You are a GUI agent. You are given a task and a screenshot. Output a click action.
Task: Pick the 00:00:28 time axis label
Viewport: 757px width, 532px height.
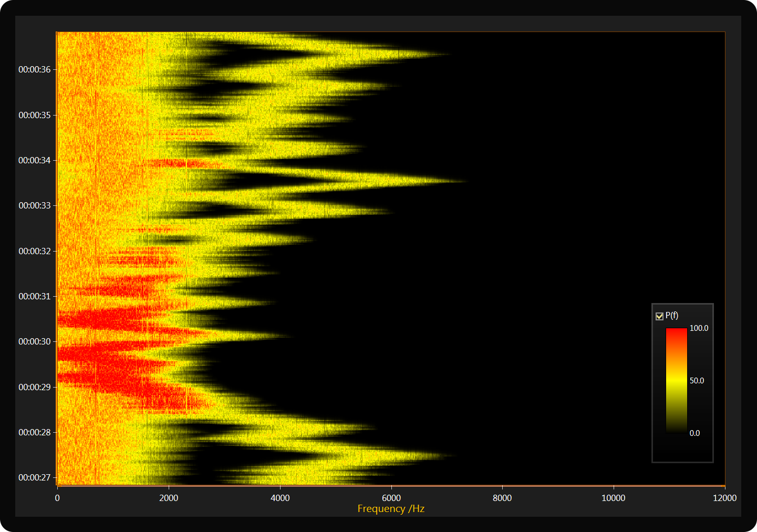pos(35,432)
